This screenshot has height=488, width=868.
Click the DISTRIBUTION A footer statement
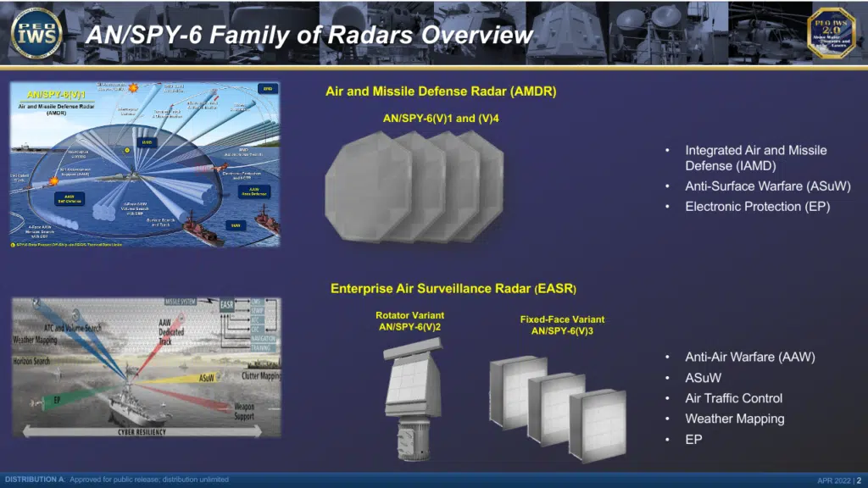tap(117, 480)
